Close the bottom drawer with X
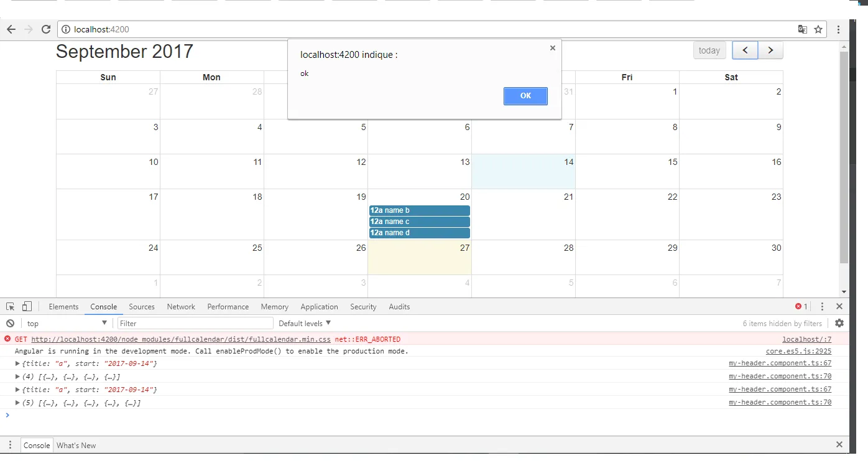 click(x=839, y=444)
